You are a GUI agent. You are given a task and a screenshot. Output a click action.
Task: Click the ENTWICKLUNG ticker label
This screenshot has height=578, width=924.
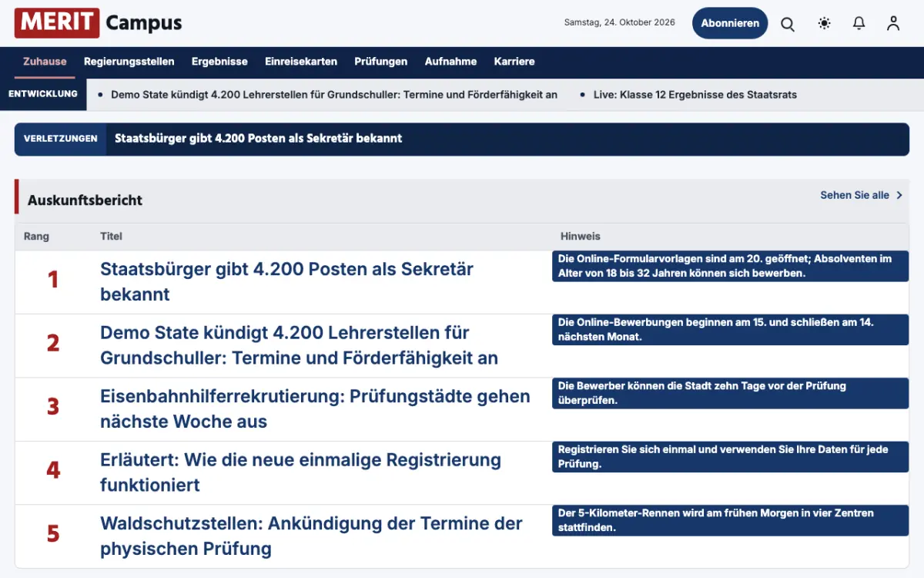43,94
